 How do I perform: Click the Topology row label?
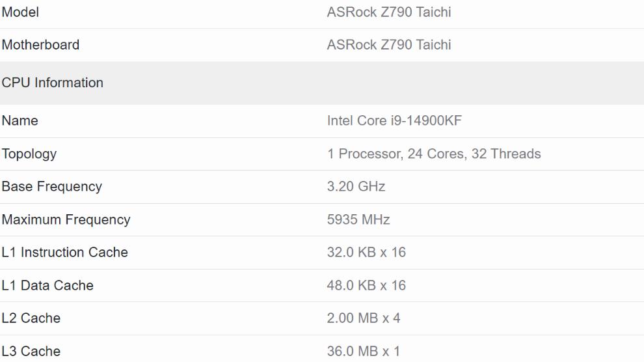(29, 154)
